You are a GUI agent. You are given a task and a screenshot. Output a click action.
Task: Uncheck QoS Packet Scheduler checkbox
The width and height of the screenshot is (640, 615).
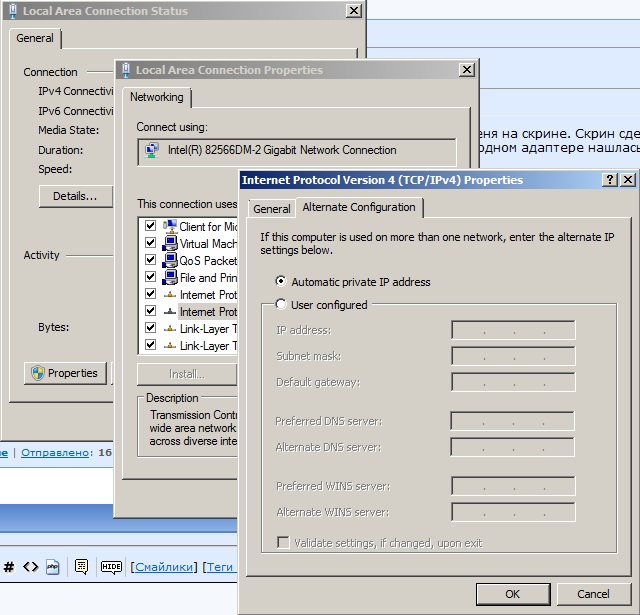(151, 260)
